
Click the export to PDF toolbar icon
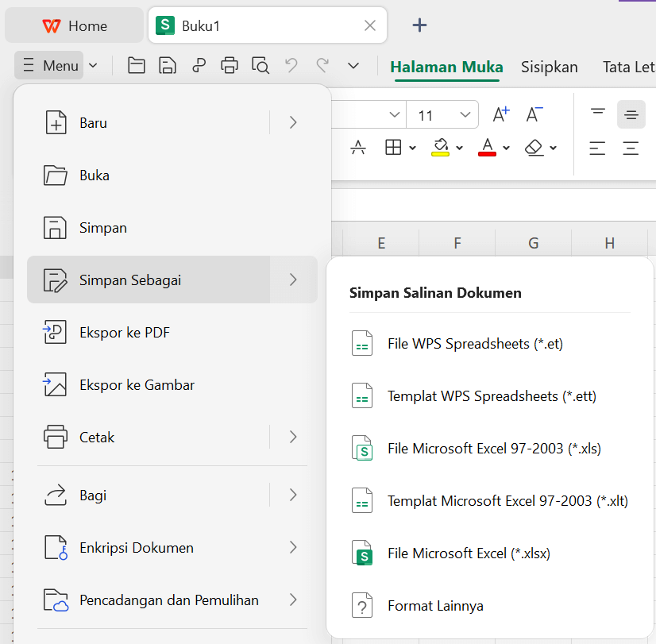tap(199, 66)
